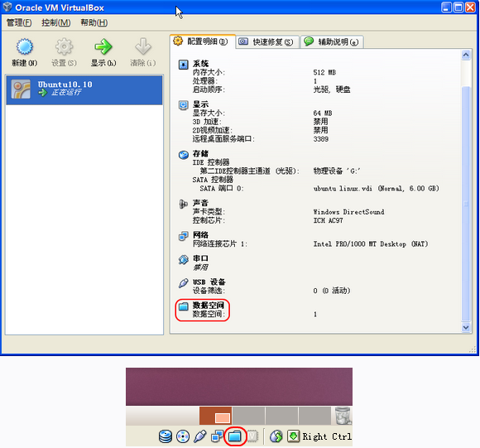Close the Oracle VM VirtualBox window
Viewport: 480px width, 448px height.
click(x=470, y=7)
